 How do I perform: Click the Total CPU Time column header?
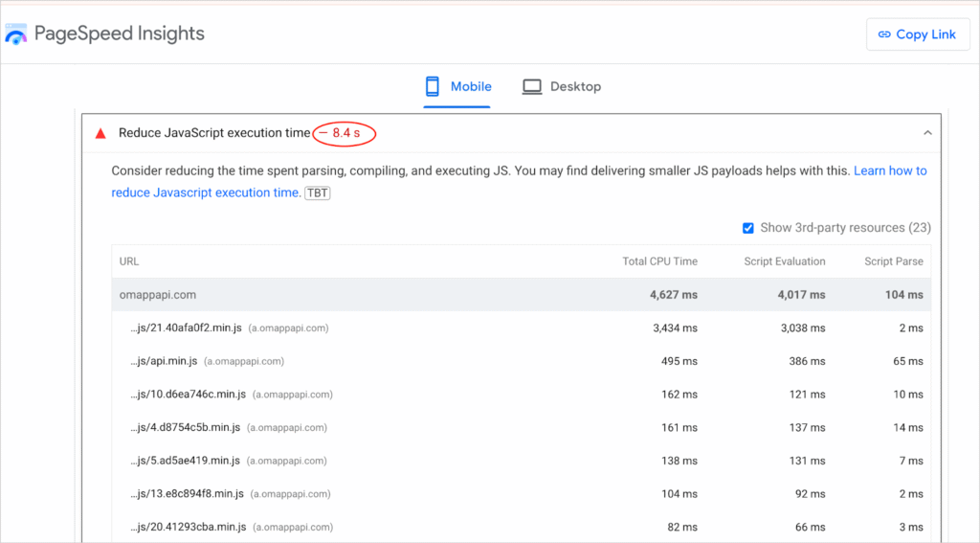pos(660,261)
